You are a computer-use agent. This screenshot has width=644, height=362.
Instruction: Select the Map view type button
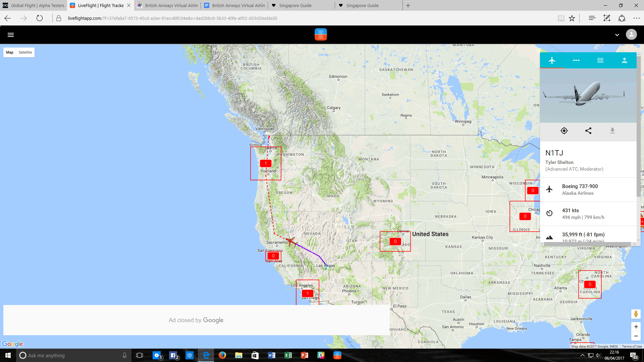[x=10, y=52]
